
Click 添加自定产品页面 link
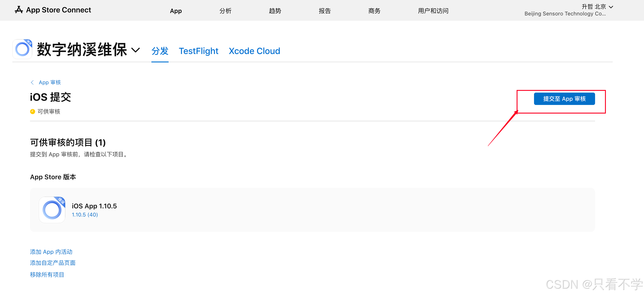coord(53,263)
